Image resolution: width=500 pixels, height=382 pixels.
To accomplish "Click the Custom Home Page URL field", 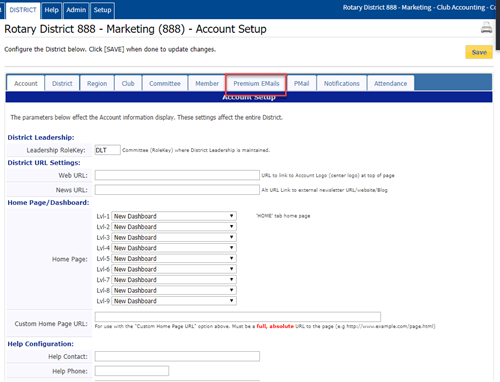I will (x=238, y=317).
